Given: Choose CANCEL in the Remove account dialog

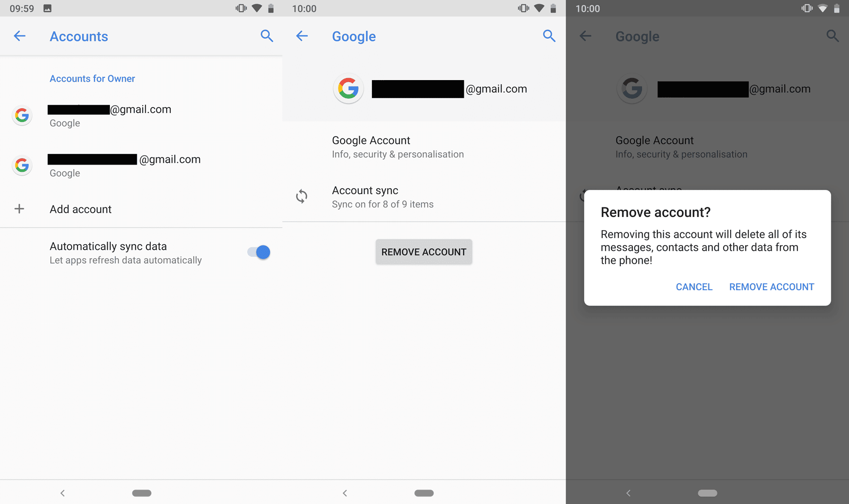Looking at the screenshot, I should [694, 287].
